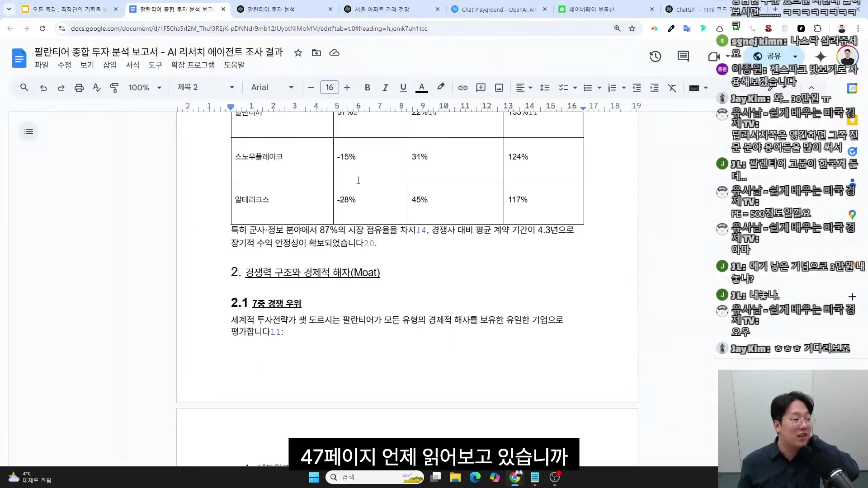Screen dimensions: 868x488
Task: Click the address bar URL
Action: tap(249, 28)
